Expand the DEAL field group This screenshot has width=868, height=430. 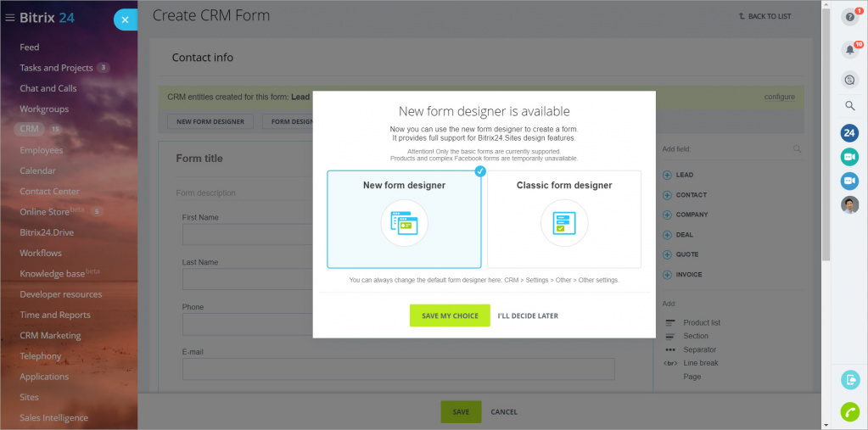click(x=678, y=235)
